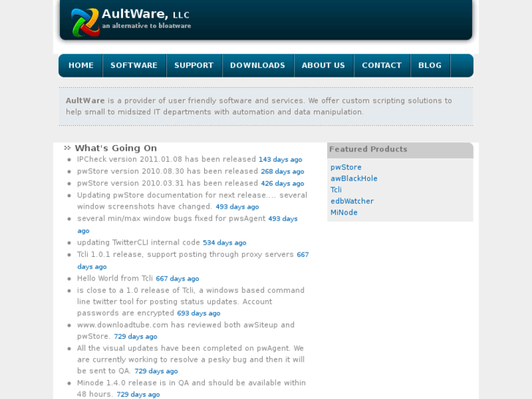
Task: Open awBlackHole featured product link
Action: click(x=354, y=179)
